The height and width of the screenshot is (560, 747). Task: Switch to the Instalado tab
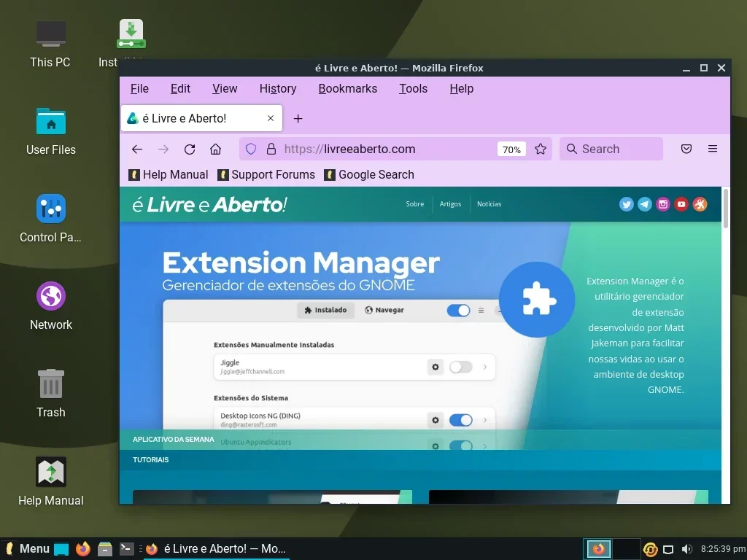pyautogui.click(x=325, y=310)
